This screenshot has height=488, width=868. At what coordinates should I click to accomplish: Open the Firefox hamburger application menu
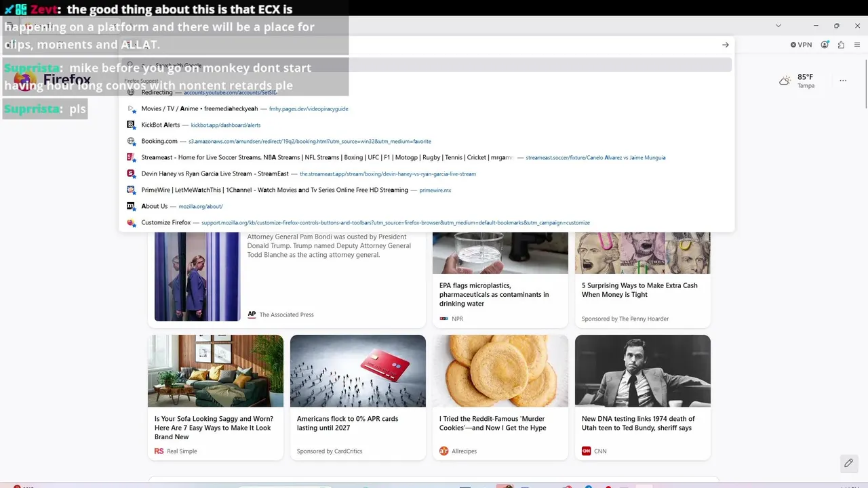click(857, 45)
